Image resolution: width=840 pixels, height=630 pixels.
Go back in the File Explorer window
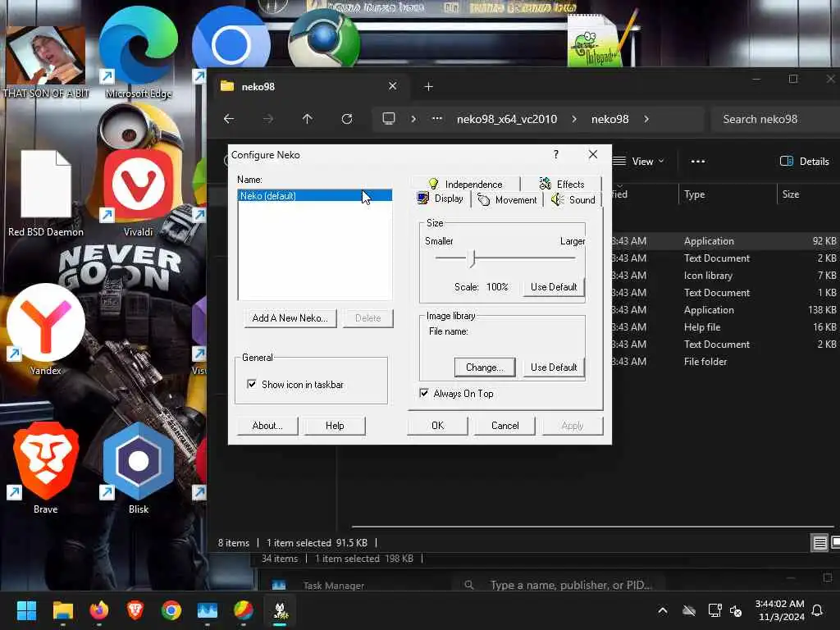pyautogui.click(x=229, y=119)
